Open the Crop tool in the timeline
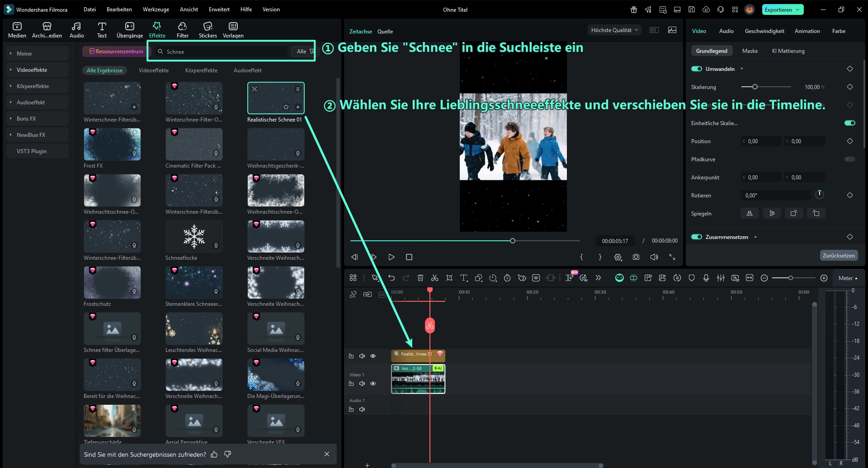This screenshot has height=468, width=868. [449, 278]
